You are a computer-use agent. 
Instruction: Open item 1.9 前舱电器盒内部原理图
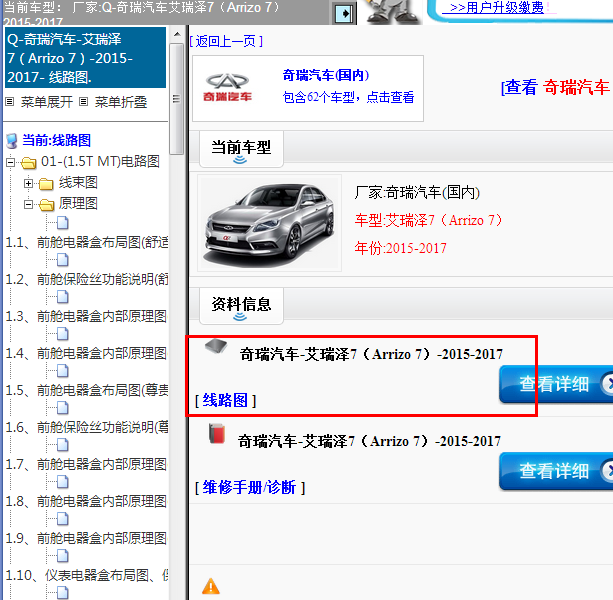point(87,538)
